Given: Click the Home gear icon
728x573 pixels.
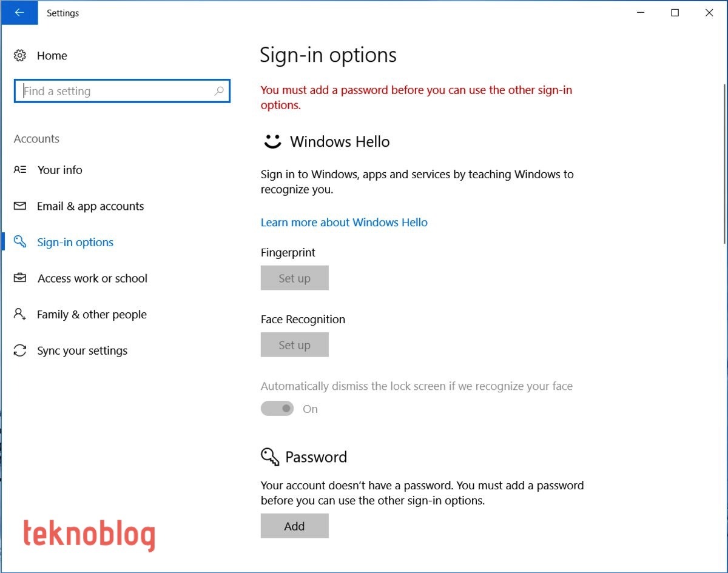Looking at the screenshot, I should (20, 56).
